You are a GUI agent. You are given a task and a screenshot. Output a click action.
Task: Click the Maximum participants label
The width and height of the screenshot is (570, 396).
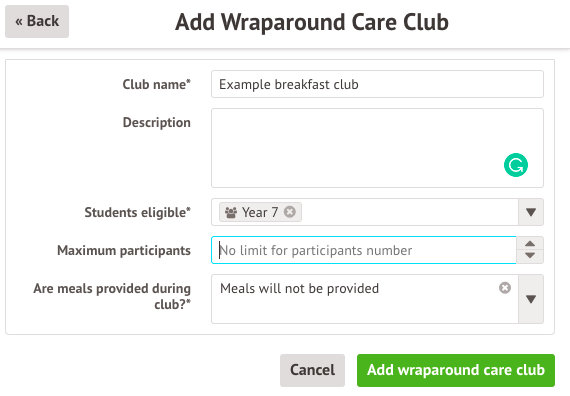click(x=124, y=251)
